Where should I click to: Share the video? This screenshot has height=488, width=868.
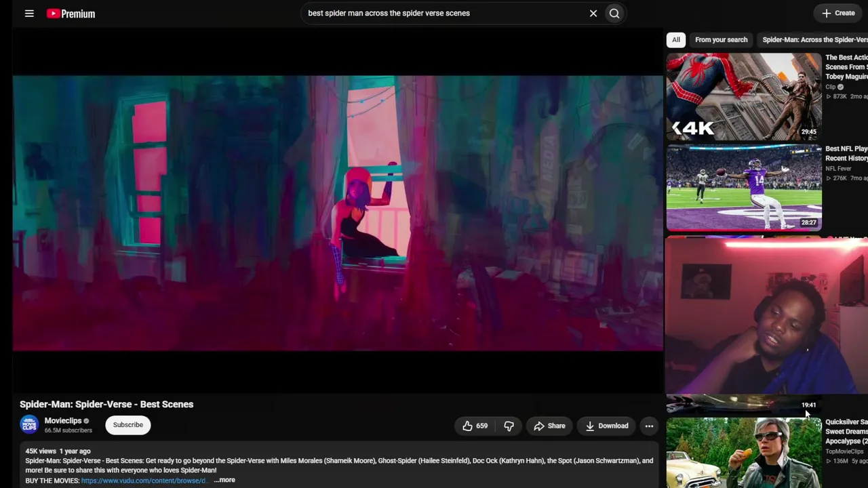click(x=549, y=426)
